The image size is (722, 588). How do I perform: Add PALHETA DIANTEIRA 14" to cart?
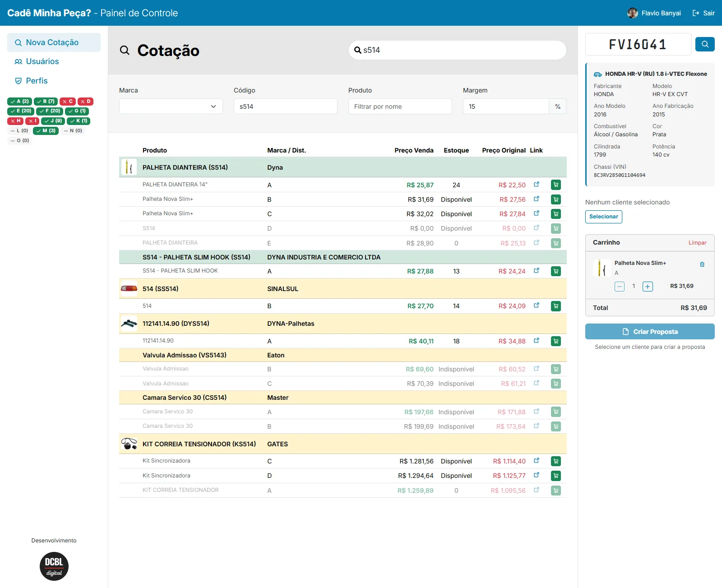(556, 185)
